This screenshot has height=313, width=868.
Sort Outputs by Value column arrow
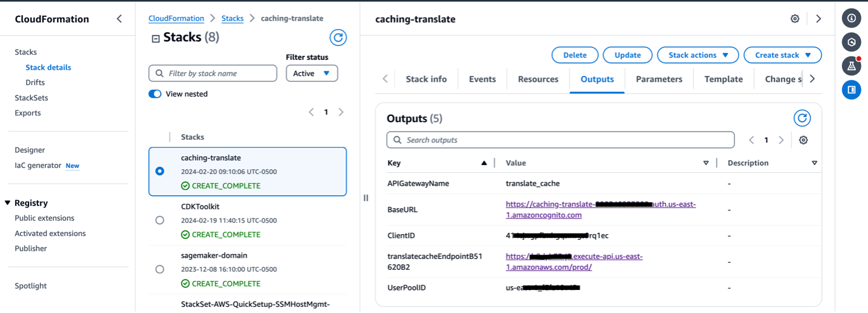coord(706,163)
